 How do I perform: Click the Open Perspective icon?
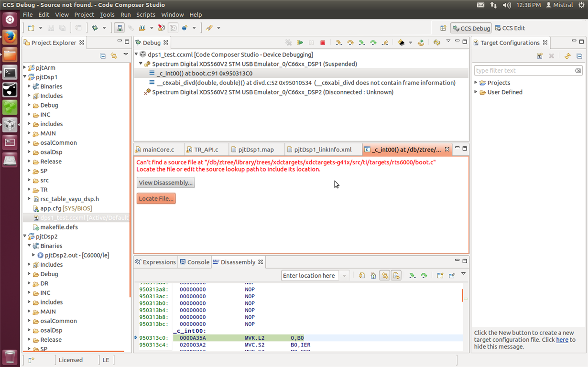443,28
